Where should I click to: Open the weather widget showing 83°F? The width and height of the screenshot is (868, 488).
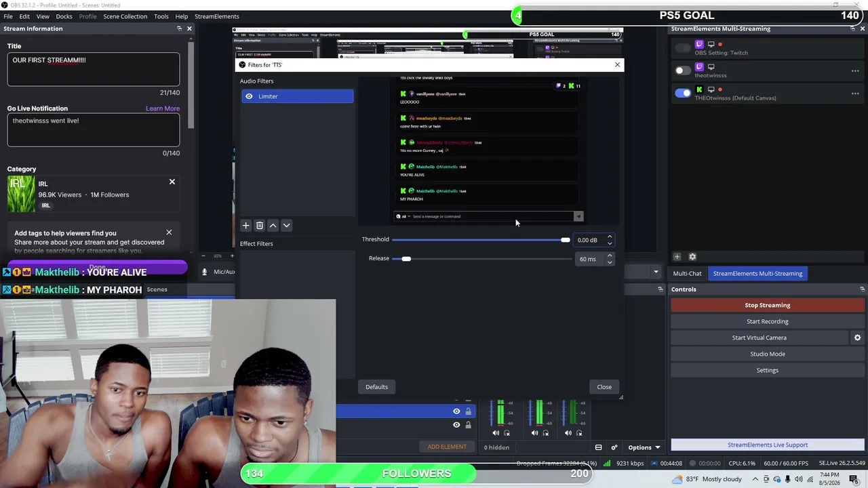click(x=706, y=479)
